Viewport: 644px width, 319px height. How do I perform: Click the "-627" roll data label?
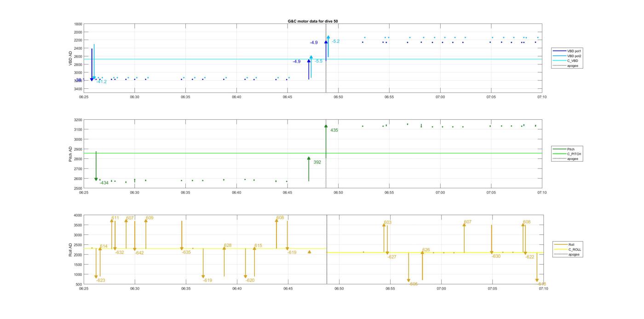pos(392,257)
